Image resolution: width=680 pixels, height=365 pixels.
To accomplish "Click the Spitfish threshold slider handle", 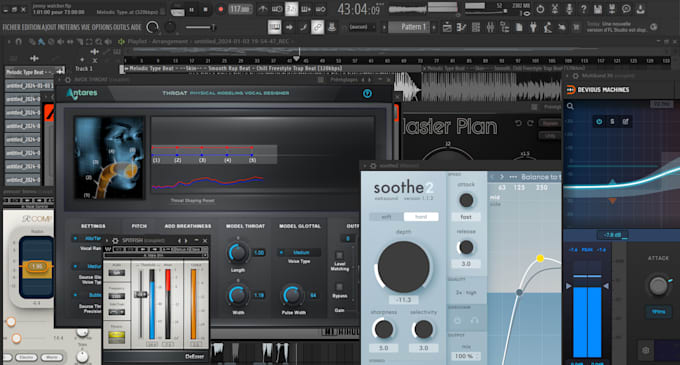I will click(x=141, y=295).
